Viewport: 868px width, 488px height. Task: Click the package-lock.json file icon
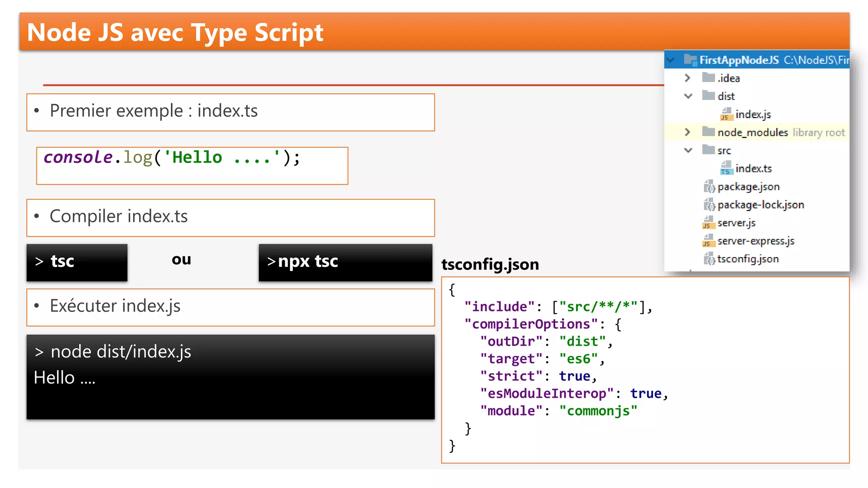(x=709, y=205)
